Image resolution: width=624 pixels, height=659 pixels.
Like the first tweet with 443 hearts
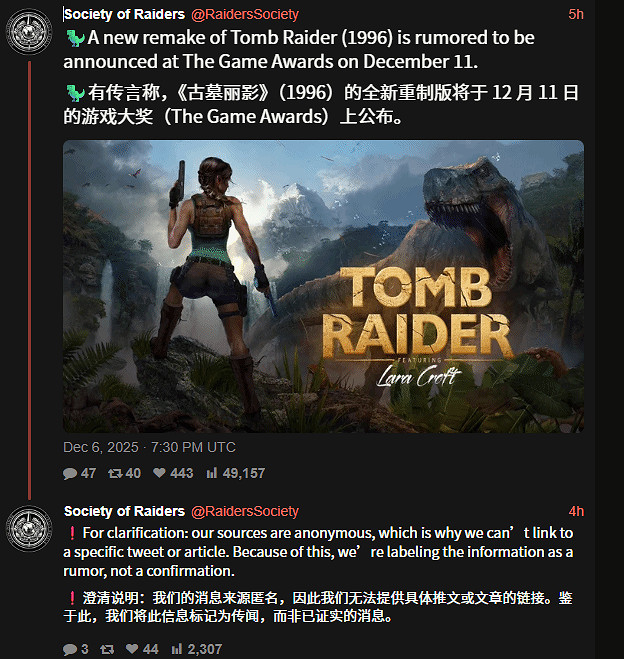(x=159, y=473)
